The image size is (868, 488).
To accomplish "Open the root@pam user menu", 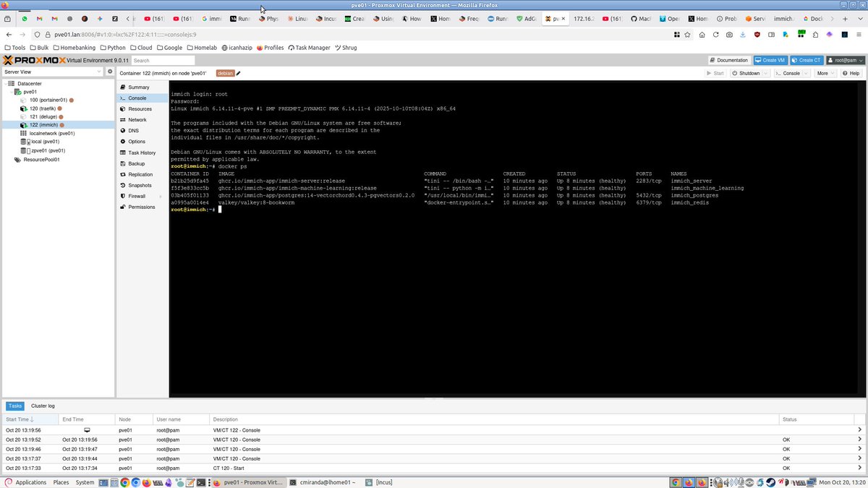I will point(846,61).
